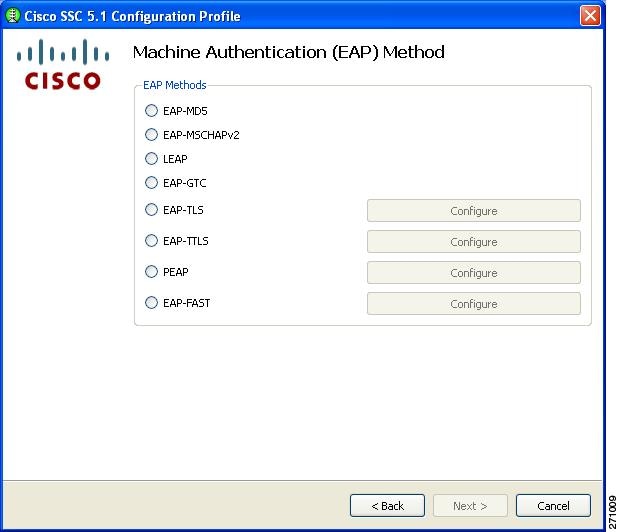
Task: Select the EAP-MD5 radio button
Action: 151,111
